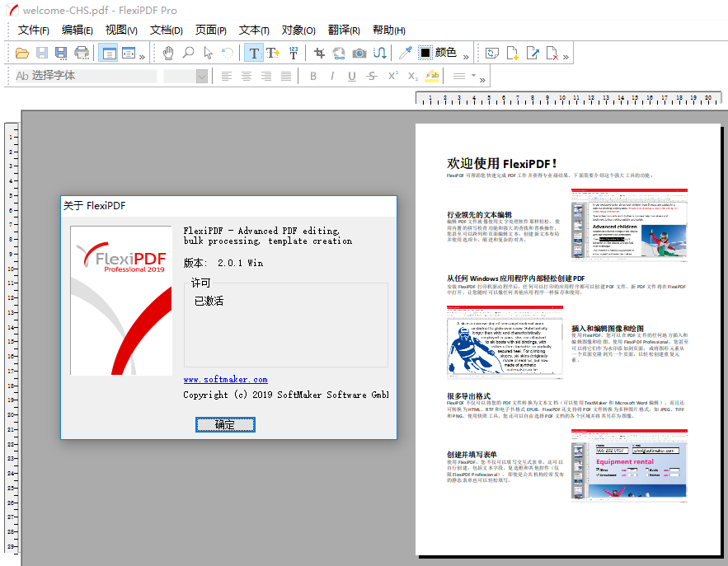Toggle Bold formatting
The height and width of the screenshot is (566, 728).
click(313, 76)
